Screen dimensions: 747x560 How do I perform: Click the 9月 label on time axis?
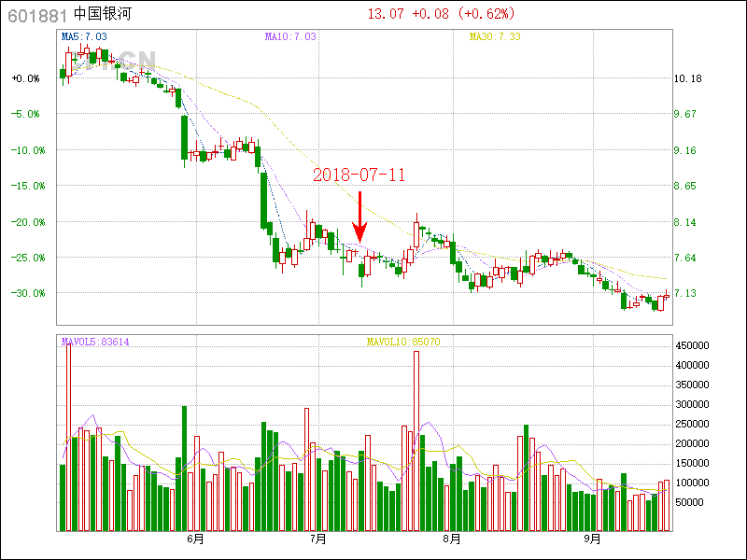pos(592,539)
